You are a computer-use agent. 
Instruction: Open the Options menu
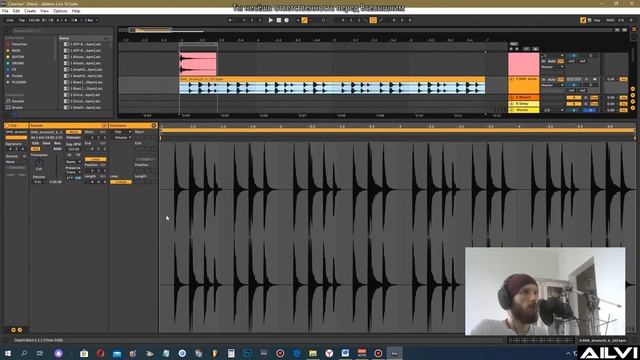(60, 11)
